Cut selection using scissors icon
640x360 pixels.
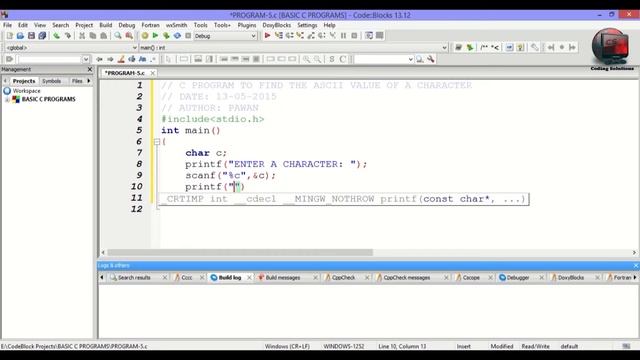[82, 36]
